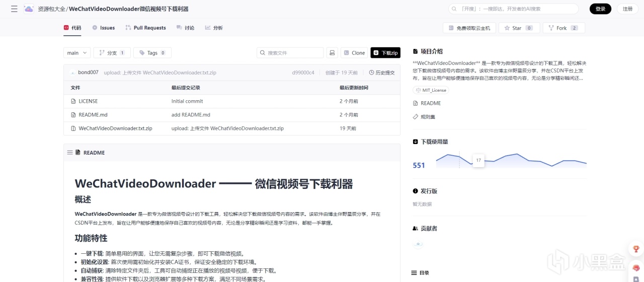
Task: Open the Fork count 2 badge
Action: coord(575,28)
